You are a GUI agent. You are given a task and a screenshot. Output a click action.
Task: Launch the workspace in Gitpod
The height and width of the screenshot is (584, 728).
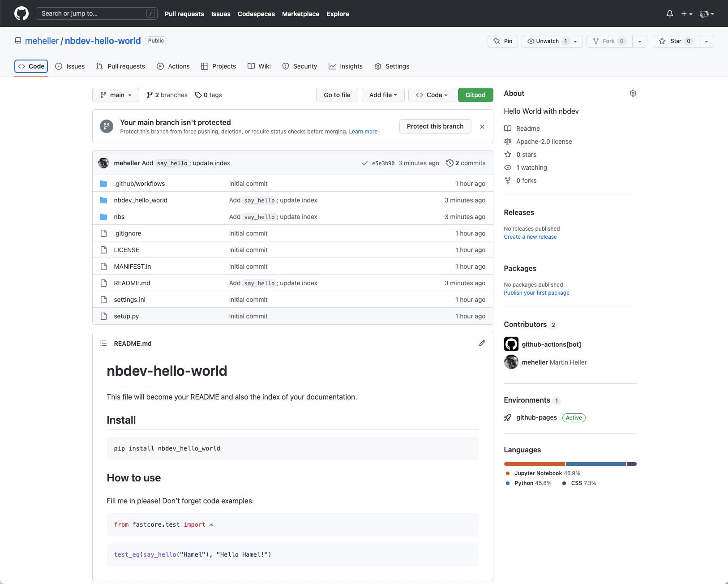pos(475,95)
